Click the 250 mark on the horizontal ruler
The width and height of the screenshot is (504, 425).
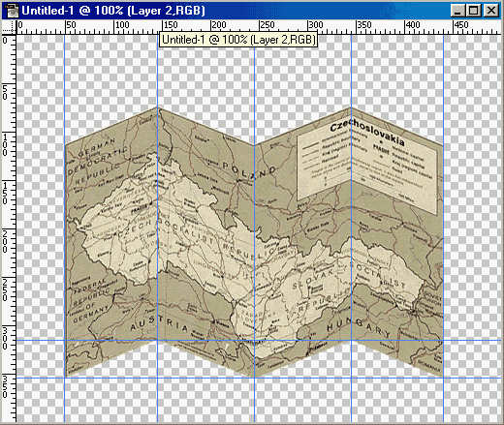point(268,25)
